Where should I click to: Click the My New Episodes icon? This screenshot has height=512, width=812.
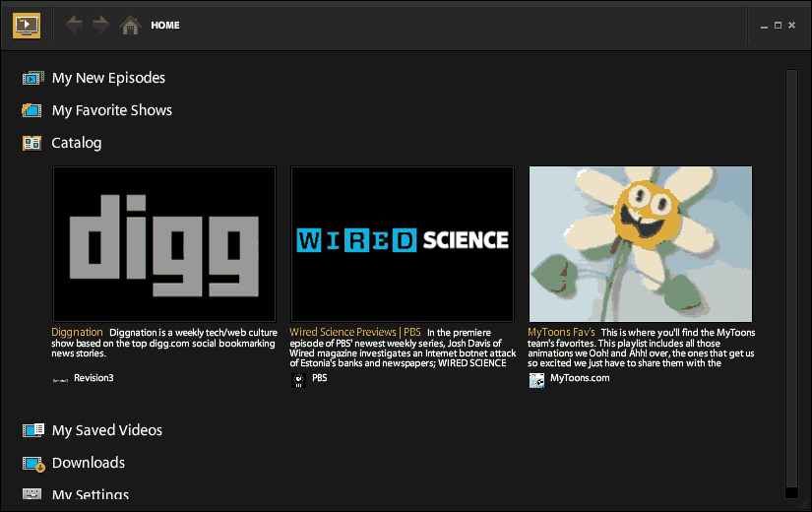(32, 78)
